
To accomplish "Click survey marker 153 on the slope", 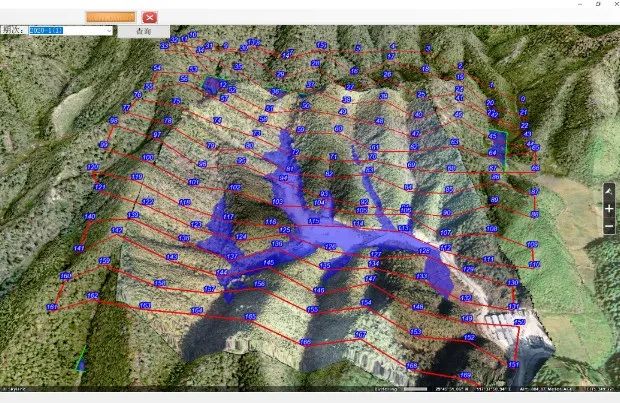I will click(416, 331).
